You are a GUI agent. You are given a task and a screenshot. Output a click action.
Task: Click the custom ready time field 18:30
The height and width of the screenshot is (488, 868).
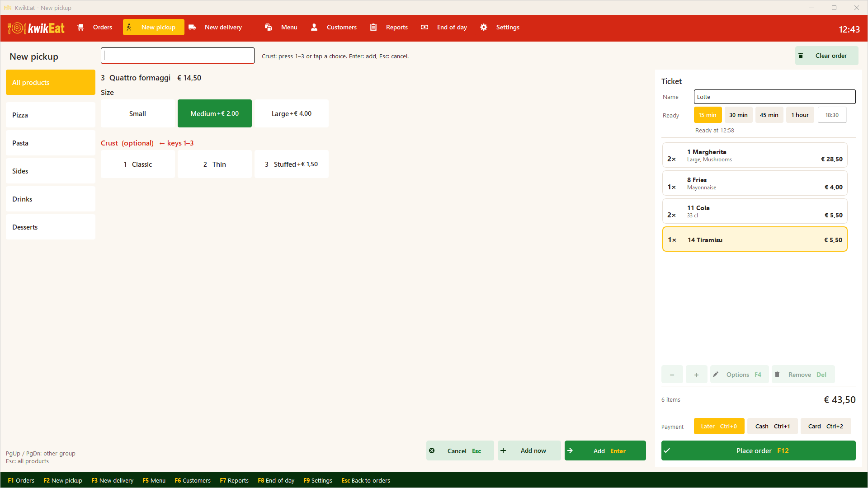point(832,115)
